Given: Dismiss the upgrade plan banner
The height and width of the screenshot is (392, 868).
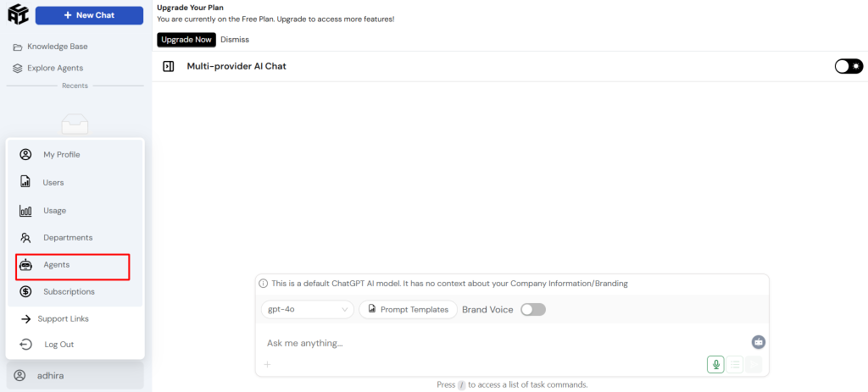Looking at the screenshot, I should [x=235, y=40].
